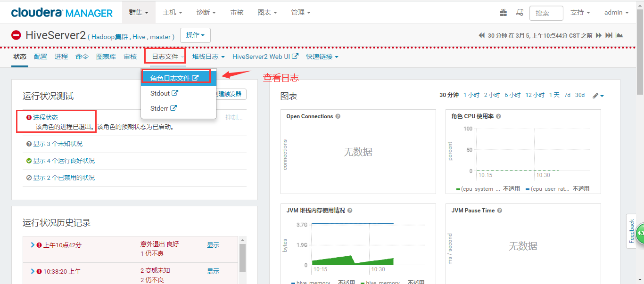Set chart range to 7d
The image size is (644, 284).
click(567, 95)
